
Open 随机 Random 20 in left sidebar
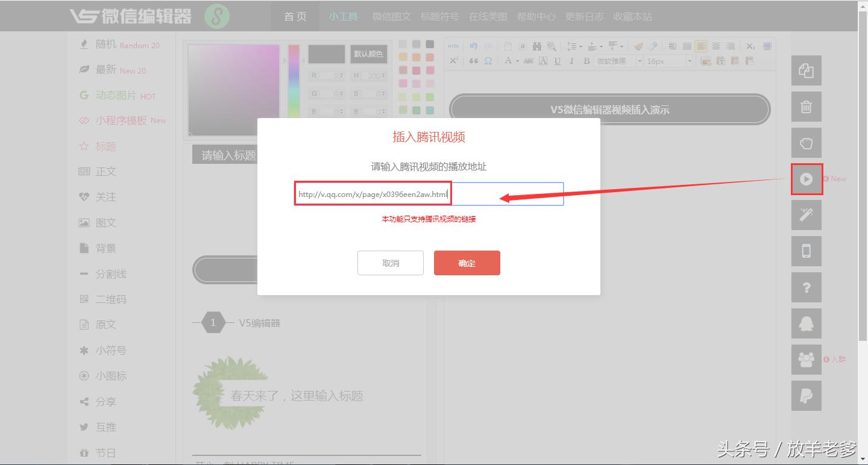(x=119, y=45)
